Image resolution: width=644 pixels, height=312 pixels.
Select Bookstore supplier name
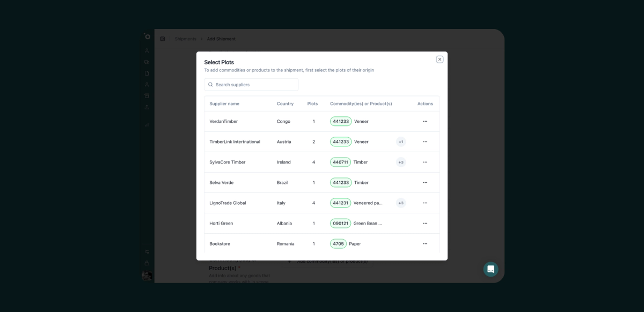pos(219,243)
